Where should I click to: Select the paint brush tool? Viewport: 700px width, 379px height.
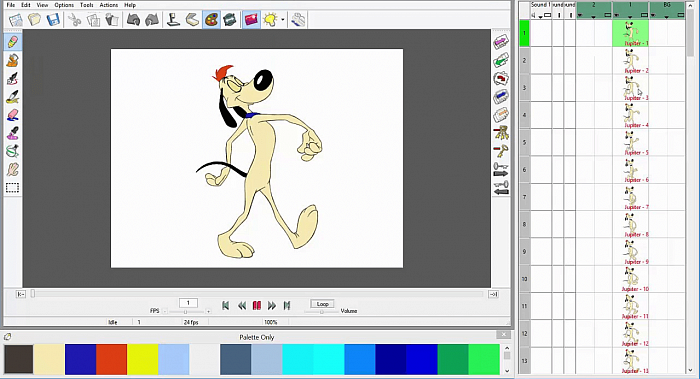click(x=12, y=97)
